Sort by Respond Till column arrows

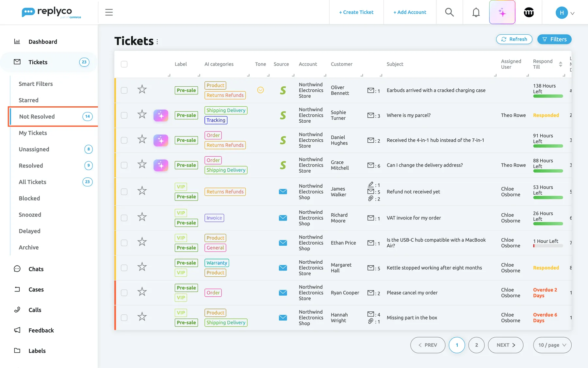point(561,64)
